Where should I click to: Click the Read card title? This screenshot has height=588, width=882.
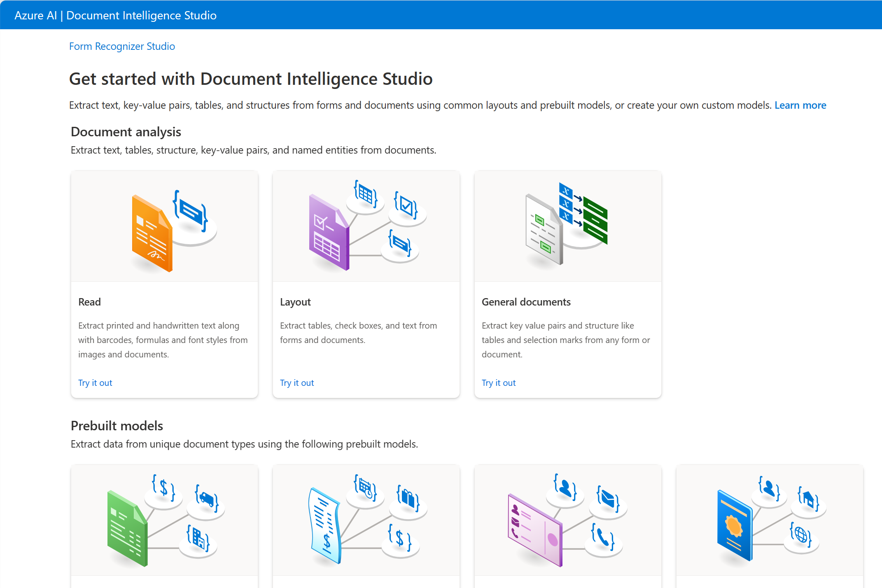pos(89,302)
